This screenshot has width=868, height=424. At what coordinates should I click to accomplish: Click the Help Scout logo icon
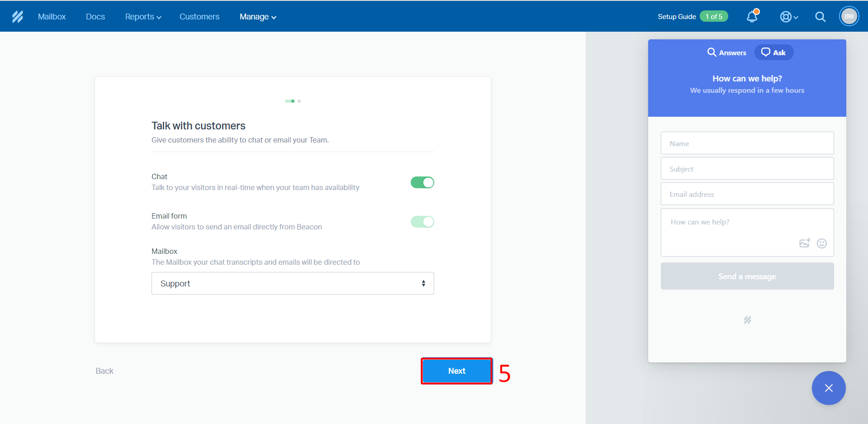click(18, 17)
